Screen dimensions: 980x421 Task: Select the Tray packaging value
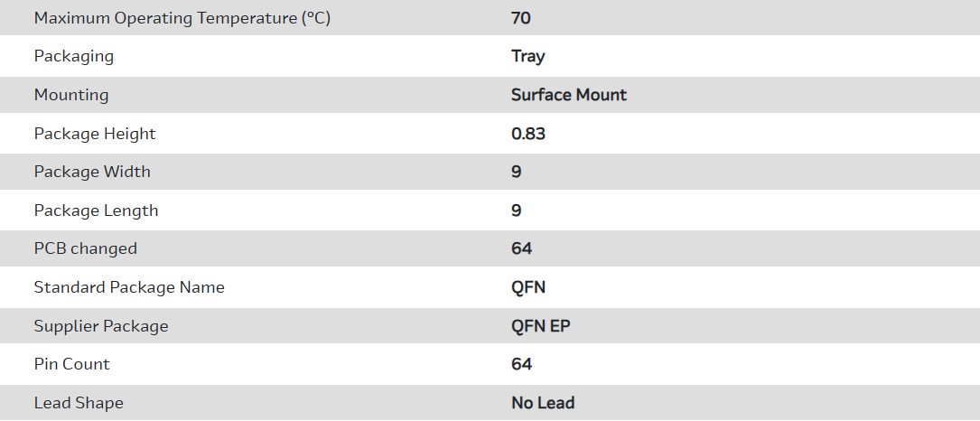(528, 56)
